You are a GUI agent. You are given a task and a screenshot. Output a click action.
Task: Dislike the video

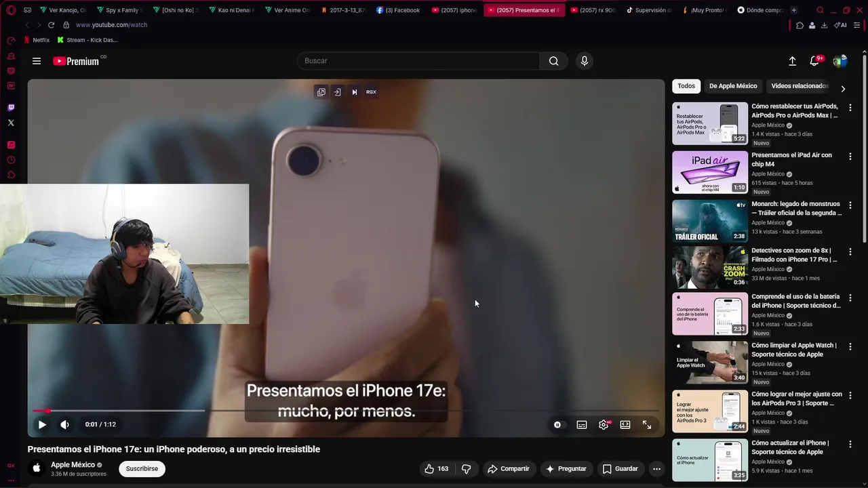pos(466,468)
